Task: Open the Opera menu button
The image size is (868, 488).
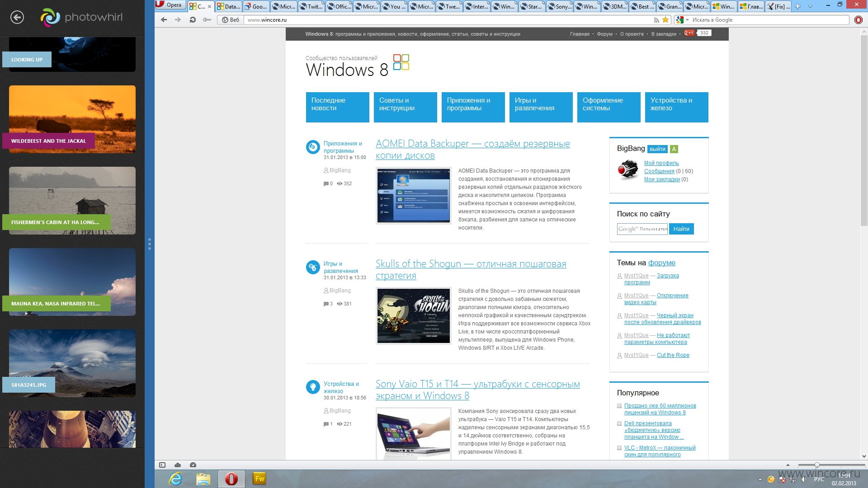Action: click(171, 5)
